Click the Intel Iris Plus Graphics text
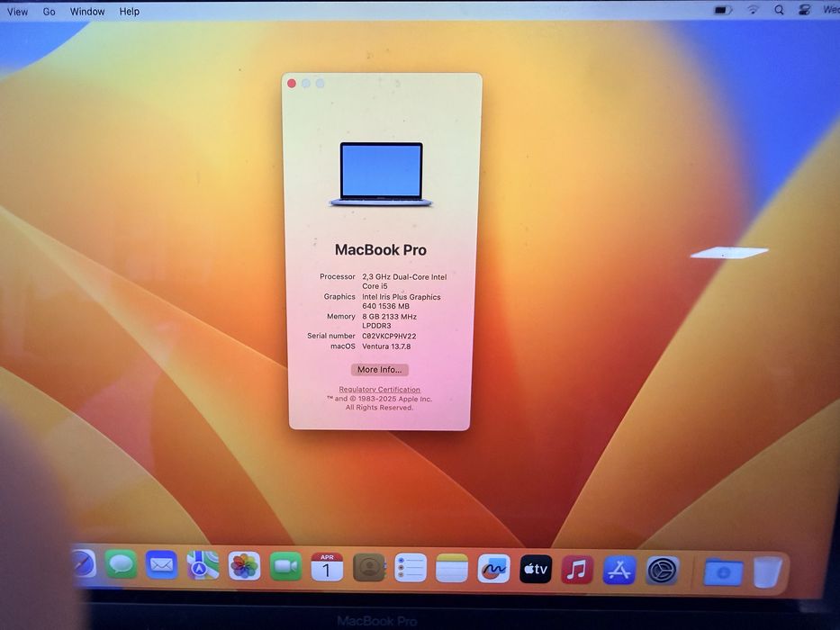 click(402, 301)
